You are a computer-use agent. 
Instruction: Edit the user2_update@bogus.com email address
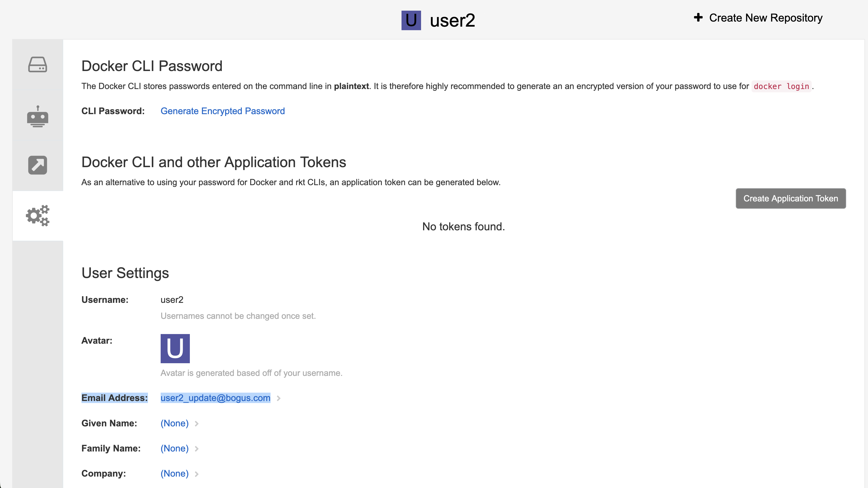pyautogui.click(x=215, y=398)
